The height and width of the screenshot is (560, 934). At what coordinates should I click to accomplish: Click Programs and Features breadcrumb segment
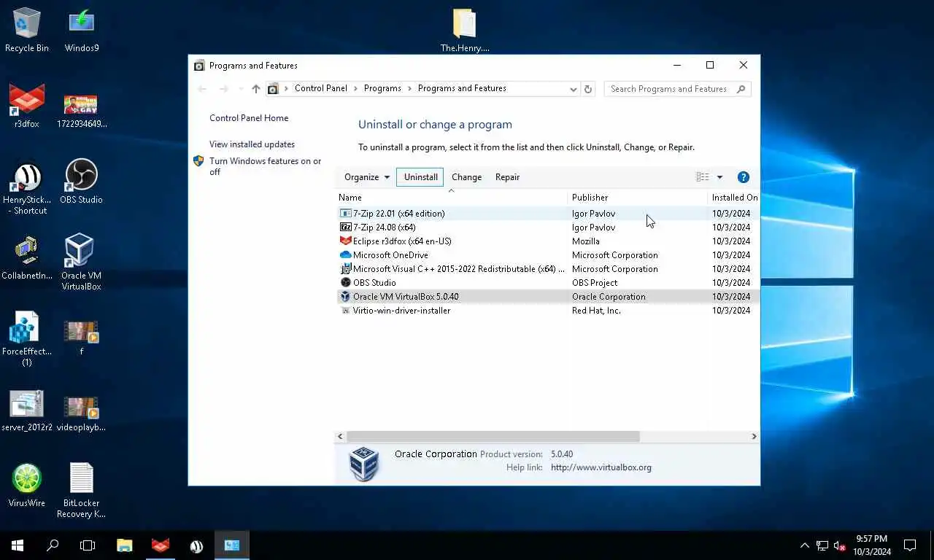(x=462, y=88)
